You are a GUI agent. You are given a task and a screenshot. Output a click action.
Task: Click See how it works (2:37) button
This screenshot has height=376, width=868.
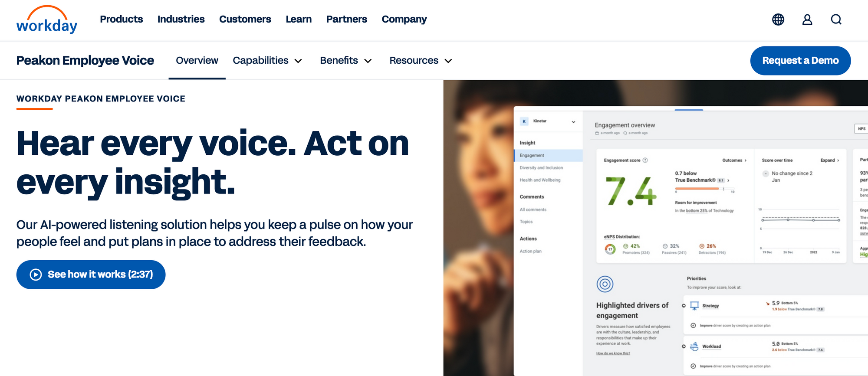pyautogui.click(x=91, y=275)
